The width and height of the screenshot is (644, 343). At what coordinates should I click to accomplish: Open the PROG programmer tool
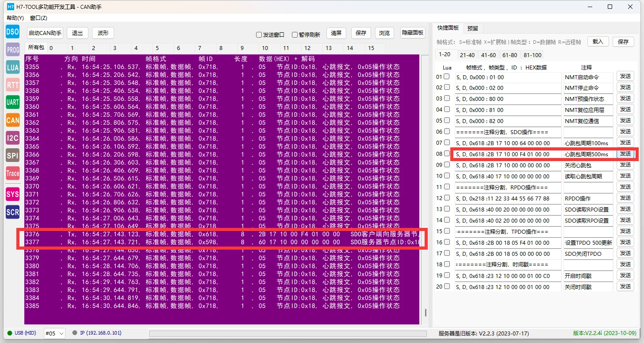click(13, 50)
